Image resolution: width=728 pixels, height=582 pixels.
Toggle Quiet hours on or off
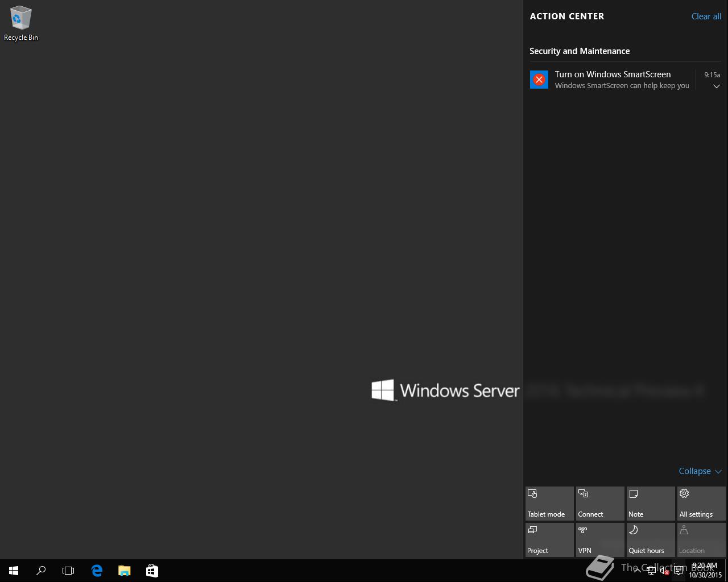click(x=651, y=539)
